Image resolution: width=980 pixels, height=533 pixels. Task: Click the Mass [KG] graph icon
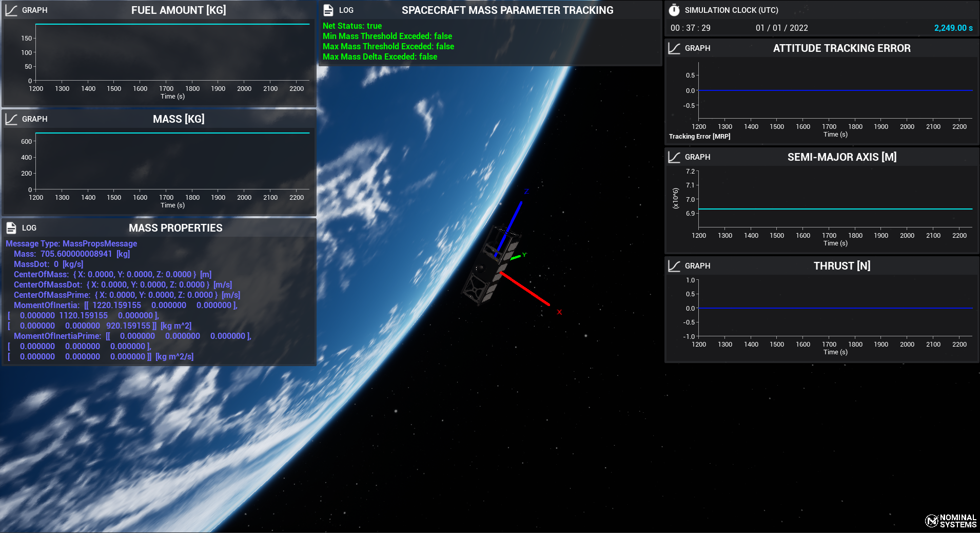click(11, 119)
